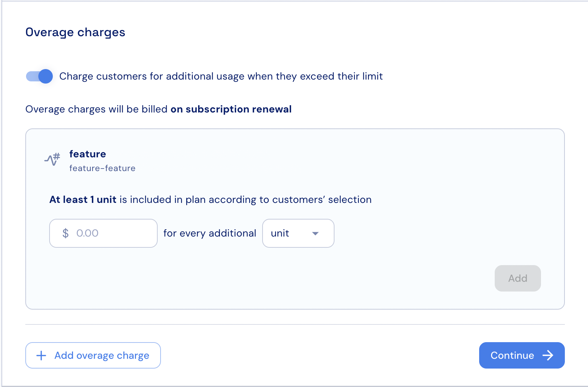Screen dimensions: 588x387
Task: Open the unit selection dropdown
Action: coord(298,233)
